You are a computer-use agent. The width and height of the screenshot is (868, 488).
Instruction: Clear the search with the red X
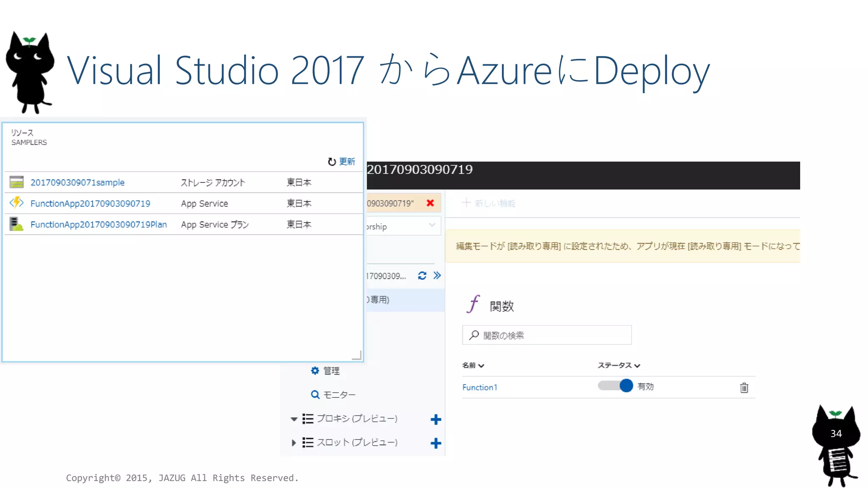pos(430,203)
